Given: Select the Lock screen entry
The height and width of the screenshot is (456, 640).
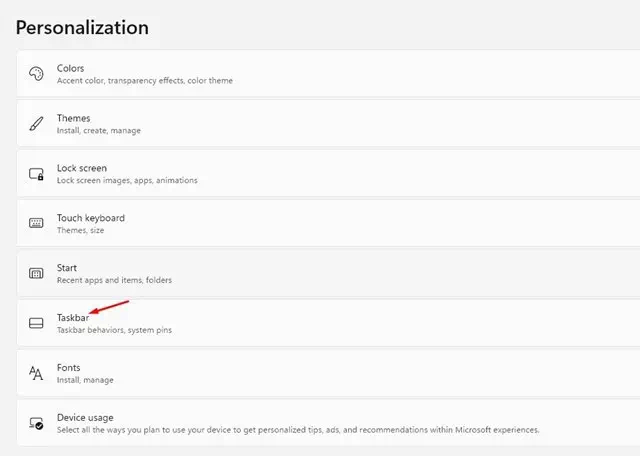Looking at the screenshot, I should pos(328,174).
